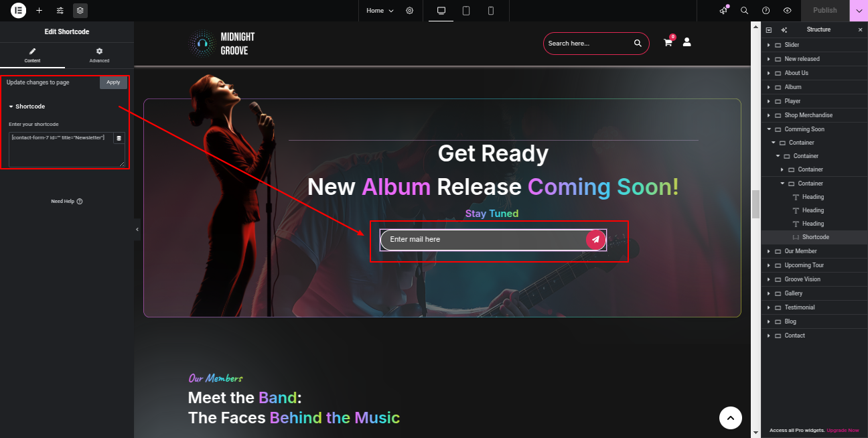Screen dimensions: 868x438
Task: Click the dynamic tags icon beside shortcode
Action: pyautogui.click(x=119, y=138)
